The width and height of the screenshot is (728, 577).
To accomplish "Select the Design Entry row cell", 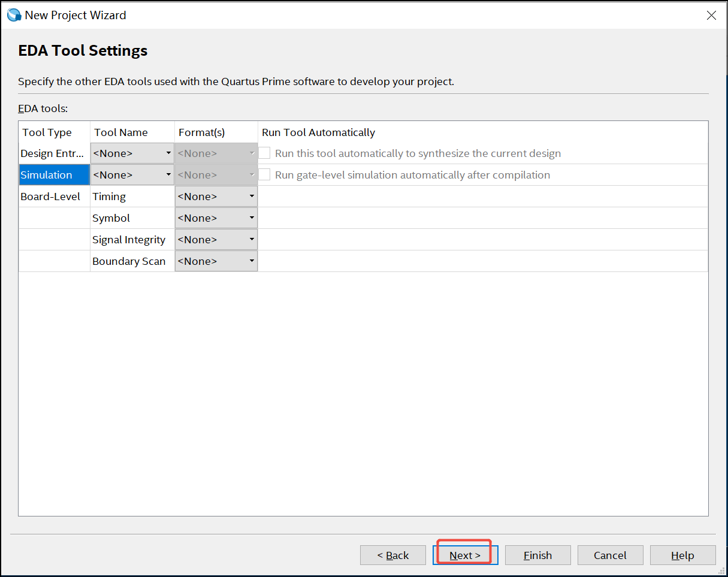I will [55, 153].
